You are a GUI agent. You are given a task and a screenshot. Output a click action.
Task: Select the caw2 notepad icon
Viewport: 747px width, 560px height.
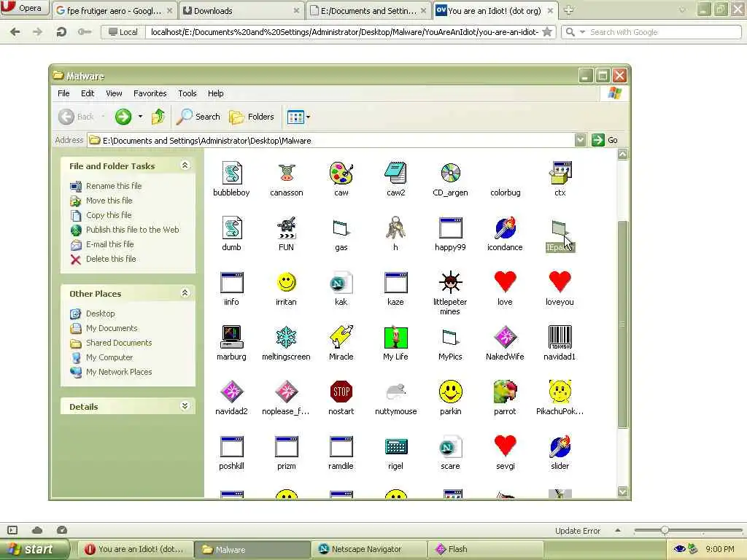(395, 174)
